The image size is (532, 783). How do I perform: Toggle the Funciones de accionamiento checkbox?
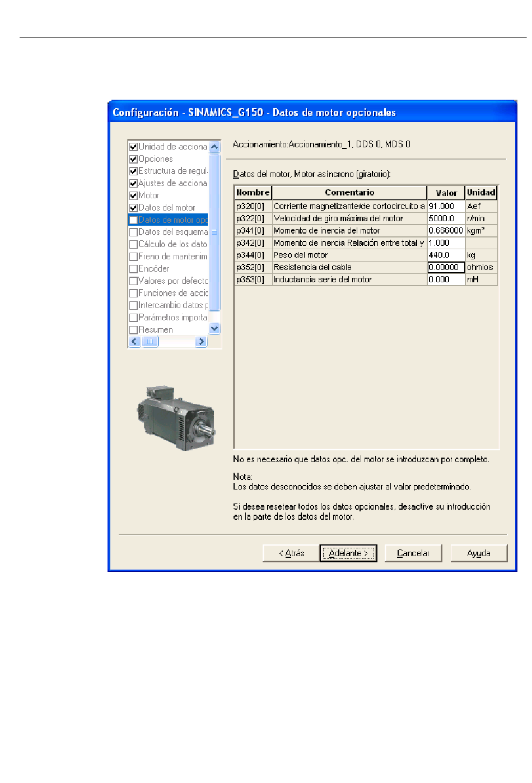[x=133, y=293]
